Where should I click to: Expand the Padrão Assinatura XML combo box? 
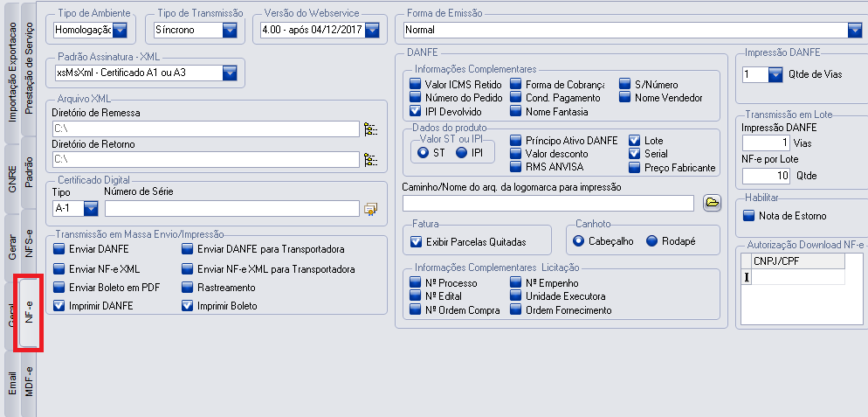pyautogui.click(x=230, y=73)
